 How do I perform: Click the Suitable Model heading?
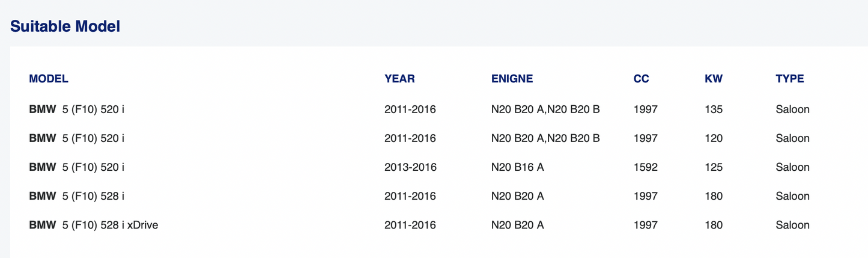[65, 26]
